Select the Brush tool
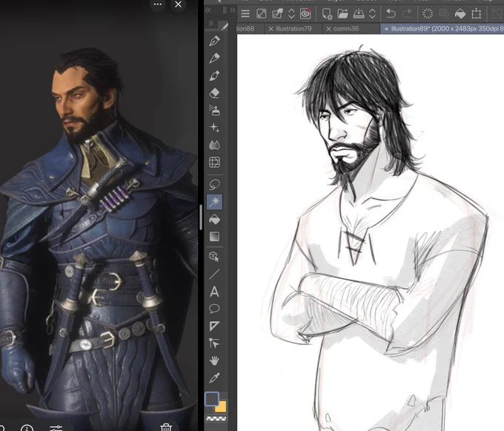This screenshot has width=504, height=431. pyautogui.click(x=214, y=76)
